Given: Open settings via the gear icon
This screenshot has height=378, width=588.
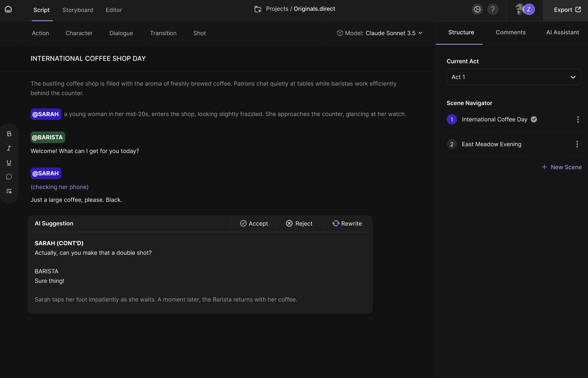Looking at the screenshot, I should (477, 10).
